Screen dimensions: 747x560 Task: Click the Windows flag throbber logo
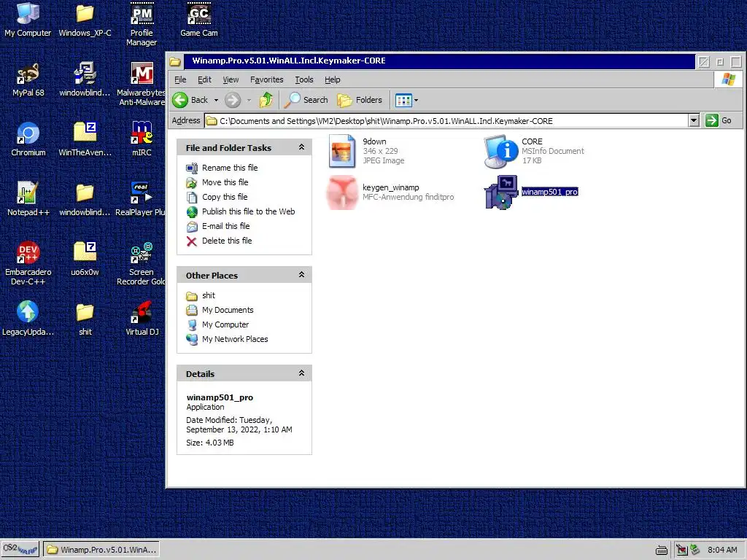click(x=729, y=79)
